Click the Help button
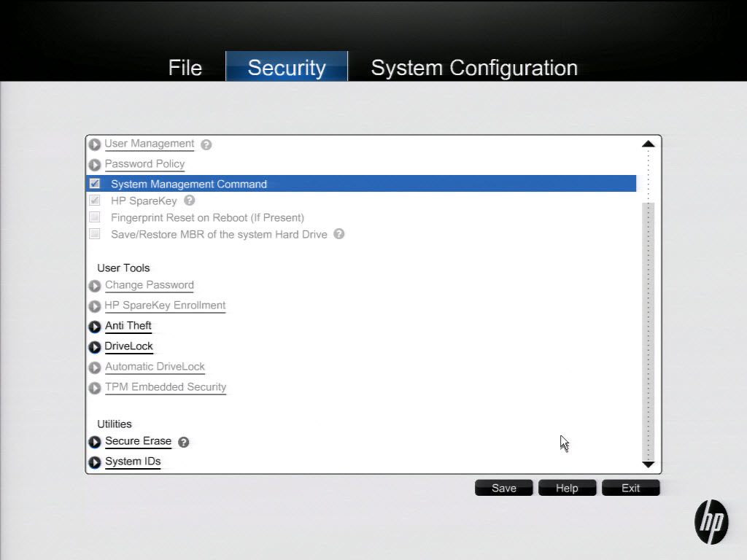 coord(567,489)
